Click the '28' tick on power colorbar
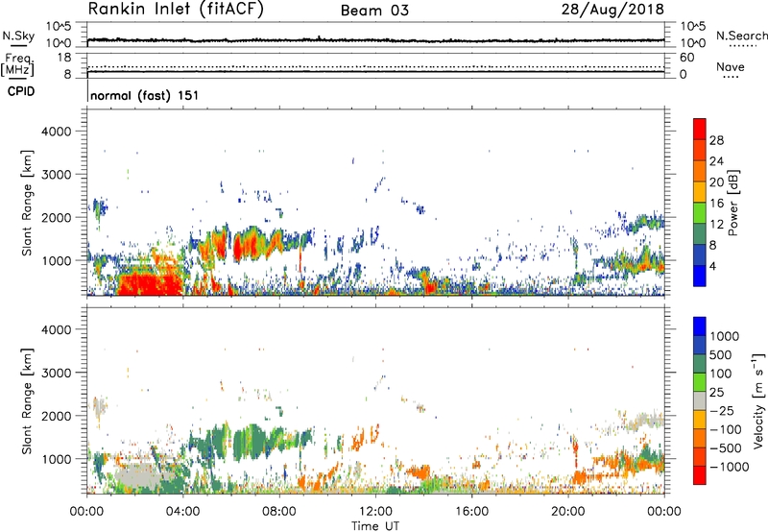This screenshot has width=768, height=532. click(716, 140)
